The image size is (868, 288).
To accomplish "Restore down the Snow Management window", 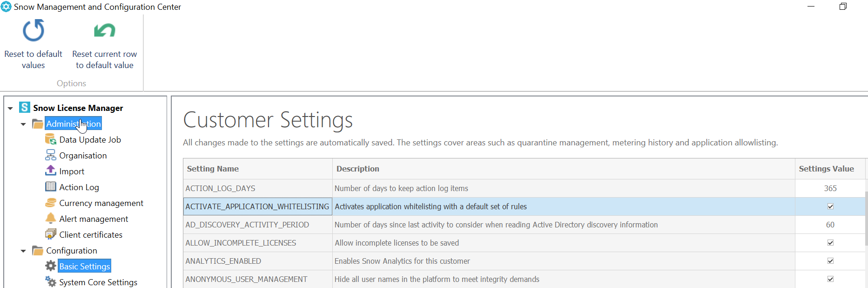I will tap(843, 7).
